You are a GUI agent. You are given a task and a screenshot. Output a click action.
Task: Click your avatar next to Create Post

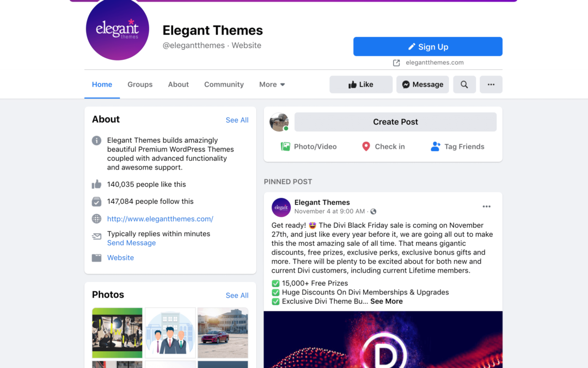[x=279, y=122]
